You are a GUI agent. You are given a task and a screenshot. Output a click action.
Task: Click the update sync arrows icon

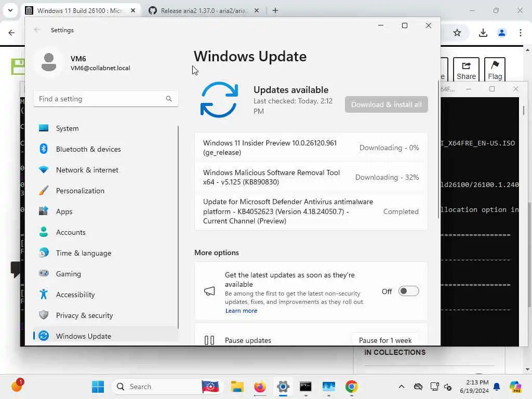tap(219, 100)
